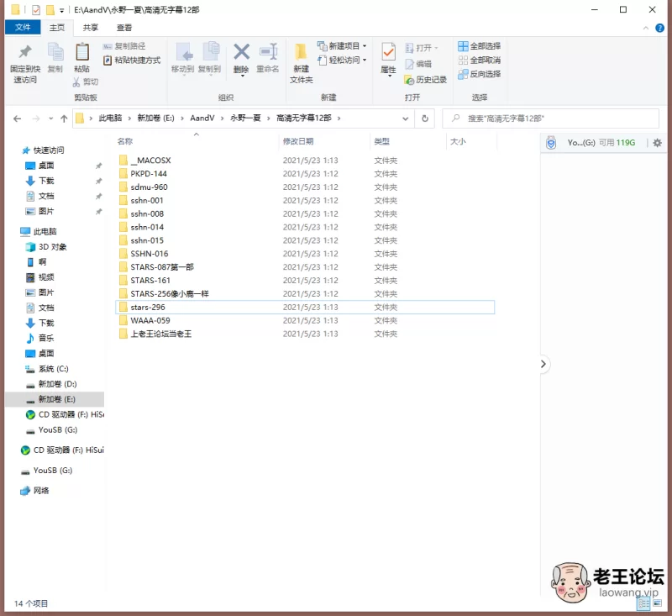This screenshot has width=672, height=616.
Task: Click the red X Delete icon
Action: 241,52
